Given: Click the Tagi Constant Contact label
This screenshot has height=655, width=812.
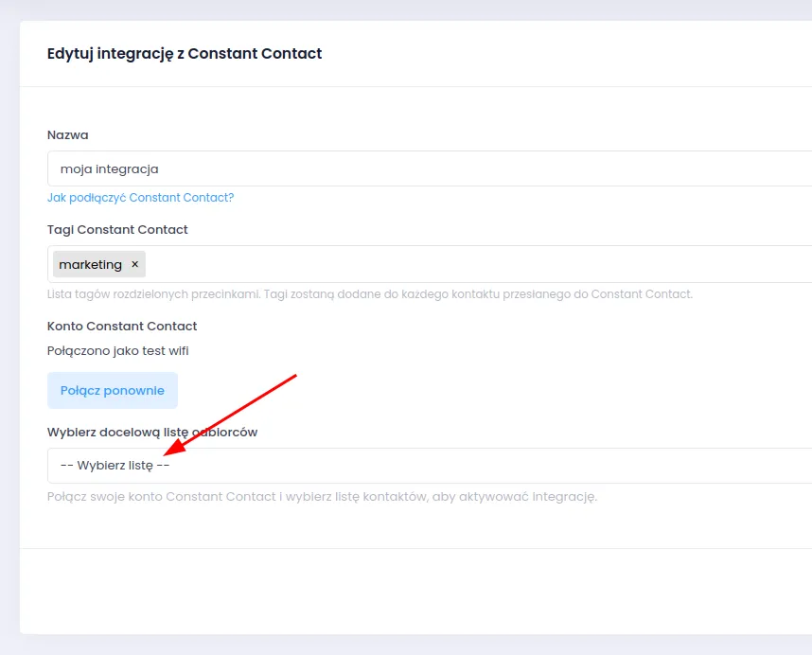Looking at the screenshot, I should pyautogui.click(x=117, y=230).
